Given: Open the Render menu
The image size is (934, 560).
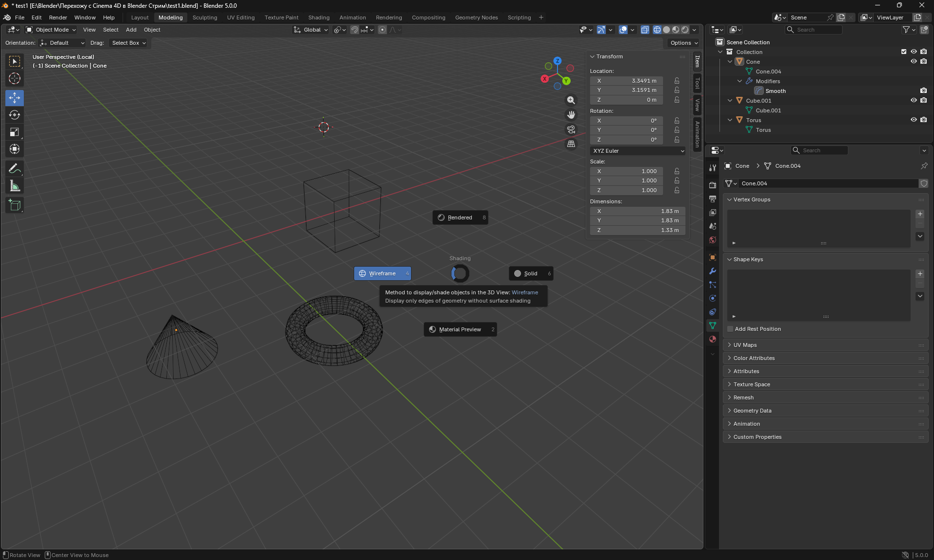Looking at the screenshot, I should 58,18.
